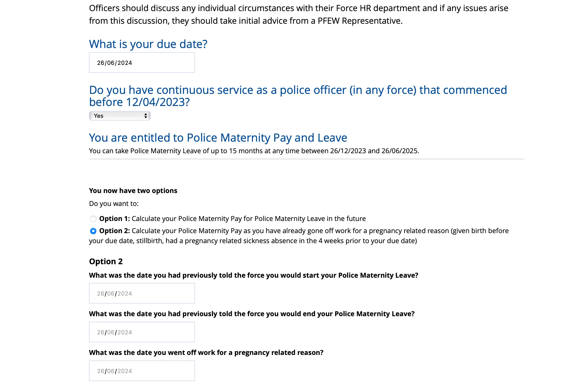The image size is (588, 385).
Task: Click the Option 2 section heading
Action: point(106,261)
